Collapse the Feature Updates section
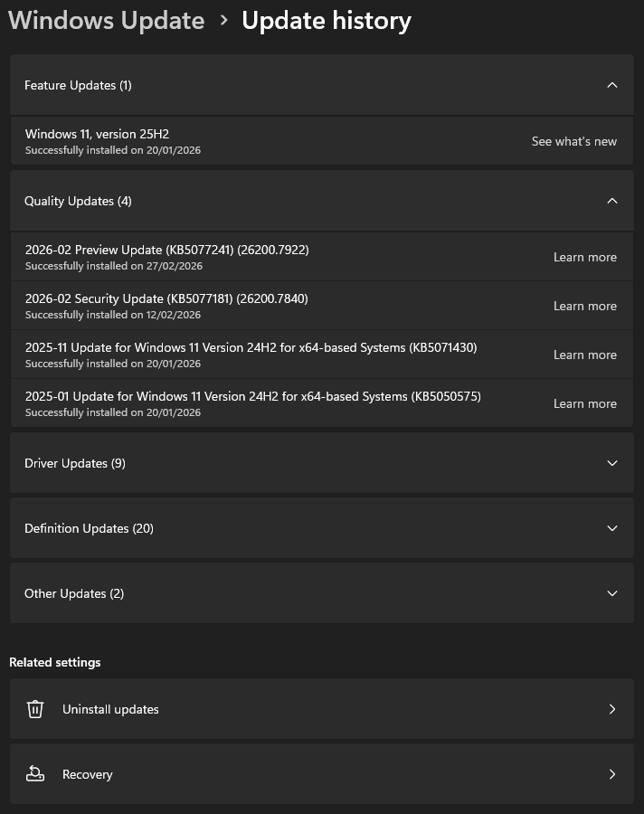The image size is (644, 814). [611, 85]
